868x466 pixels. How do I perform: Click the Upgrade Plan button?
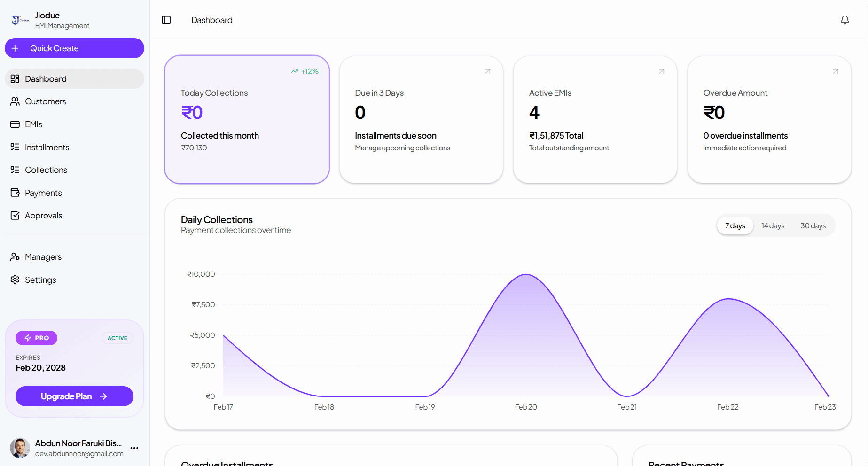[74, 396]
